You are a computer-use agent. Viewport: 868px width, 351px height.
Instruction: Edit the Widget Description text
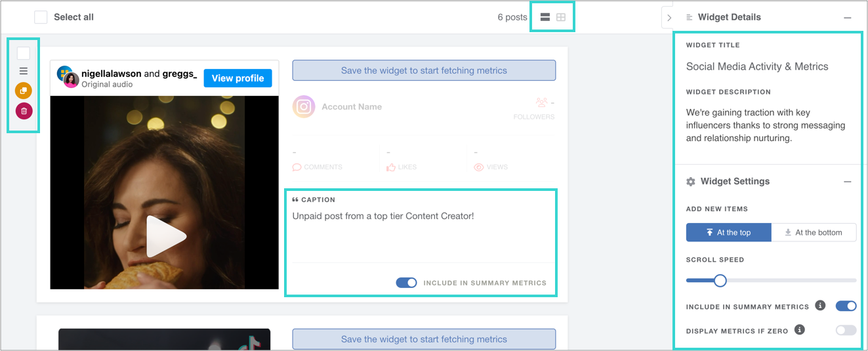(766, 125)
